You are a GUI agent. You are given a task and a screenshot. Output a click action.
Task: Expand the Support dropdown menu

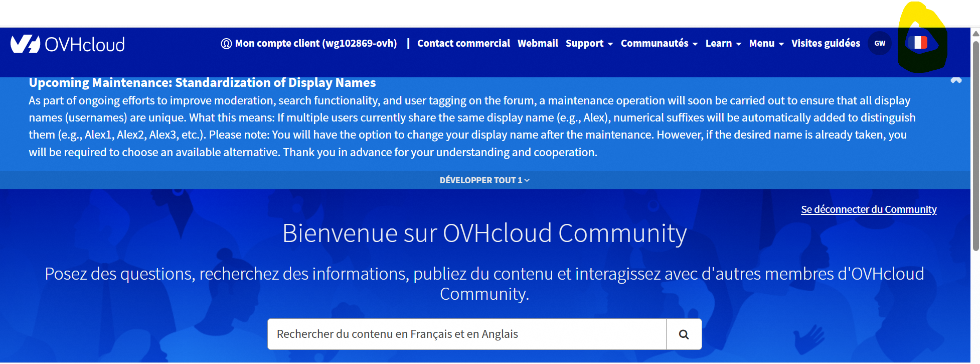point(589,44)
